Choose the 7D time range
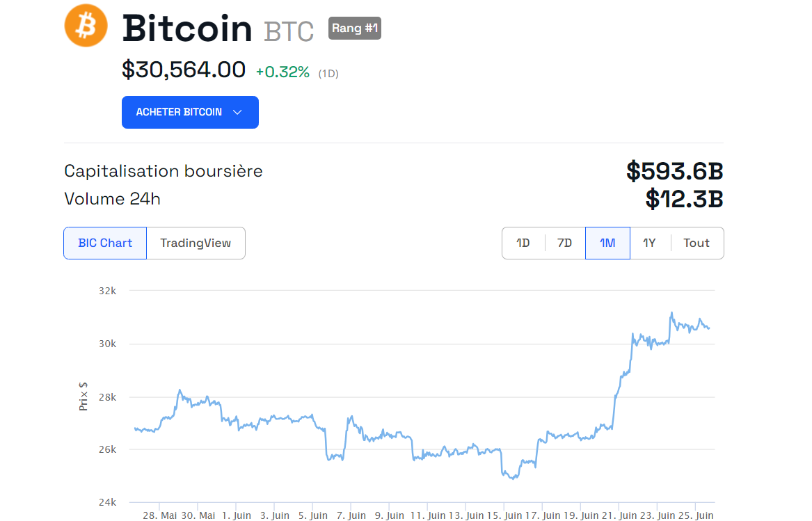Viewport: 812px width, 521px height. [564, 243]
